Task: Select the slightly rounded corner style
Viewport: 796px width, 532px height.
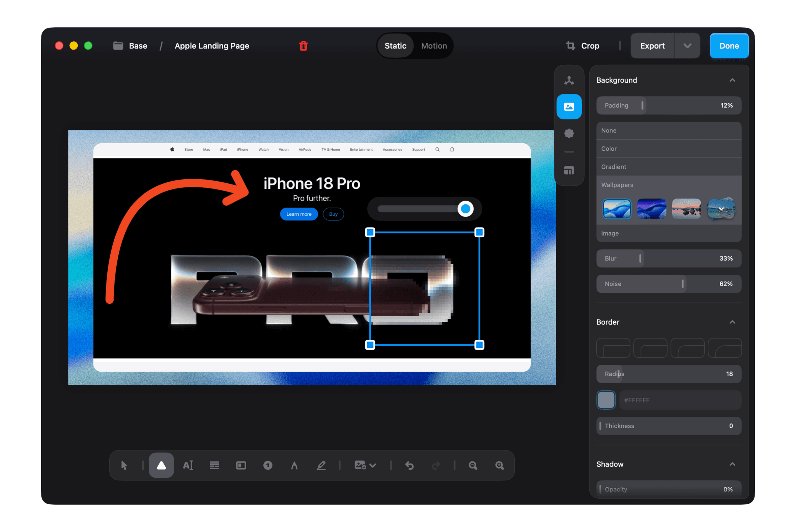Action: coord(650,348)
